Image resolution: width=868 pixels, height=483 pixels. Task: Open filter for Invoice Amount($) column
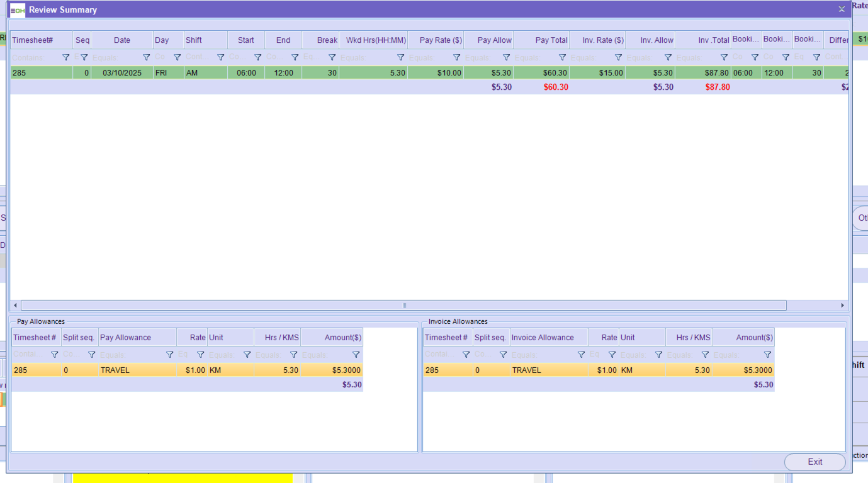(x=767, y=355)
